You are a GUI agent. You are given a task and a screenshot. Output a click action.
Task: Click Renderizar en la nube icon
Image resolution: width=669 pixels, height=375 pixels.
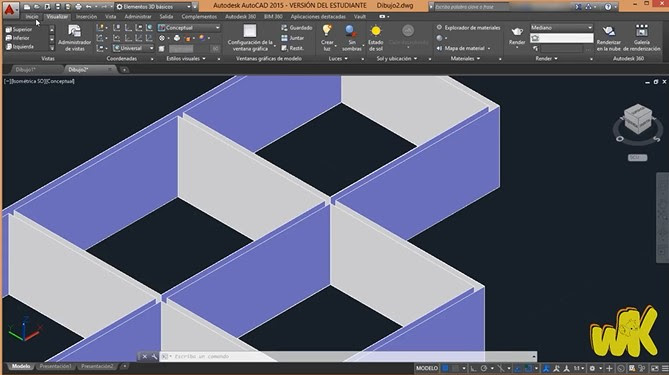[608, 31]
